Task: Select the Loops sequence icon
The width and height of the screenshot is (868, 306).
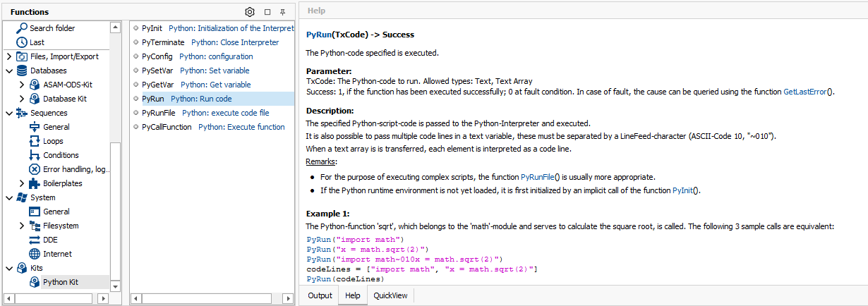Action: [35, 141]
